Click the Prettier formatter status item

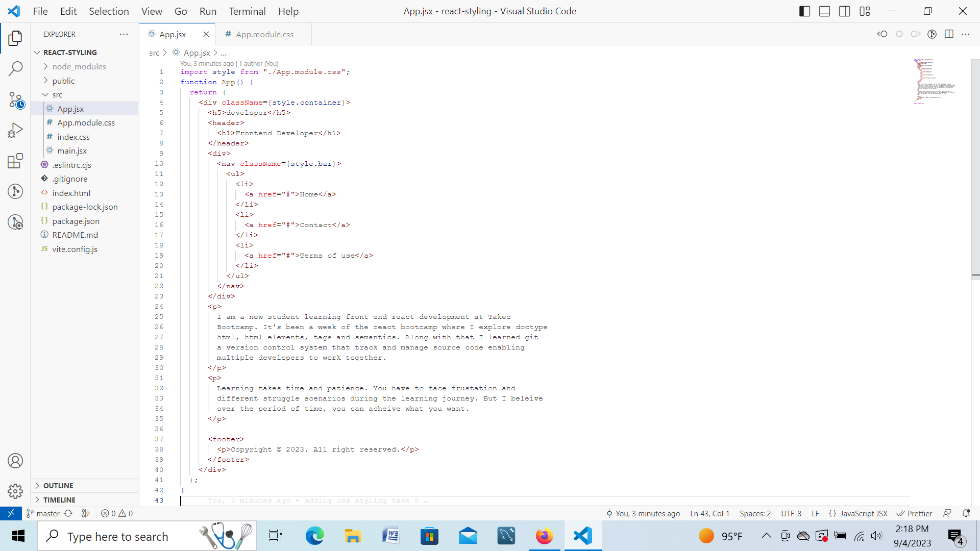pos(914,513)
